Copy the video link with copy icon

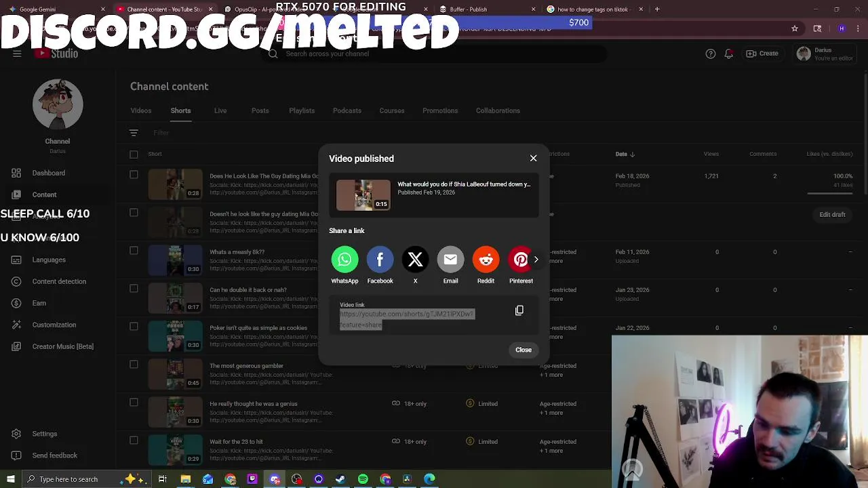519,310
